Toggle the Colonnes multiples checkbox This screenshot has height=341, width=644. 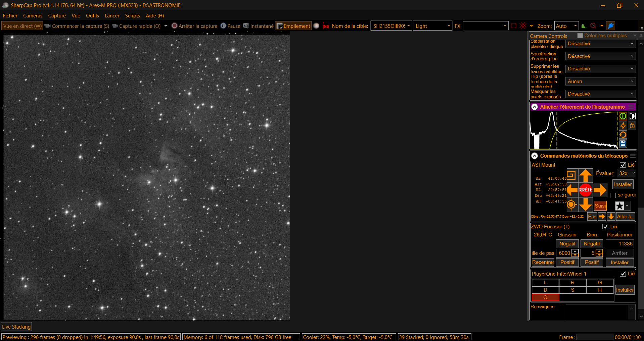[580, 36]
